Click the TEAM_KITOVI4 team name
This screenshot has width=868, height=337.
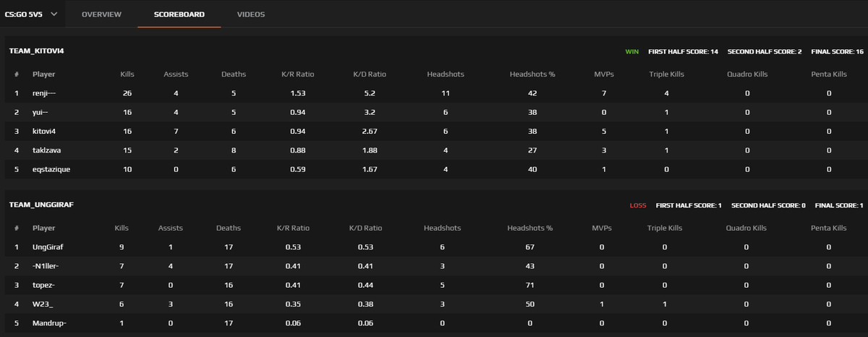coord(38,52)
